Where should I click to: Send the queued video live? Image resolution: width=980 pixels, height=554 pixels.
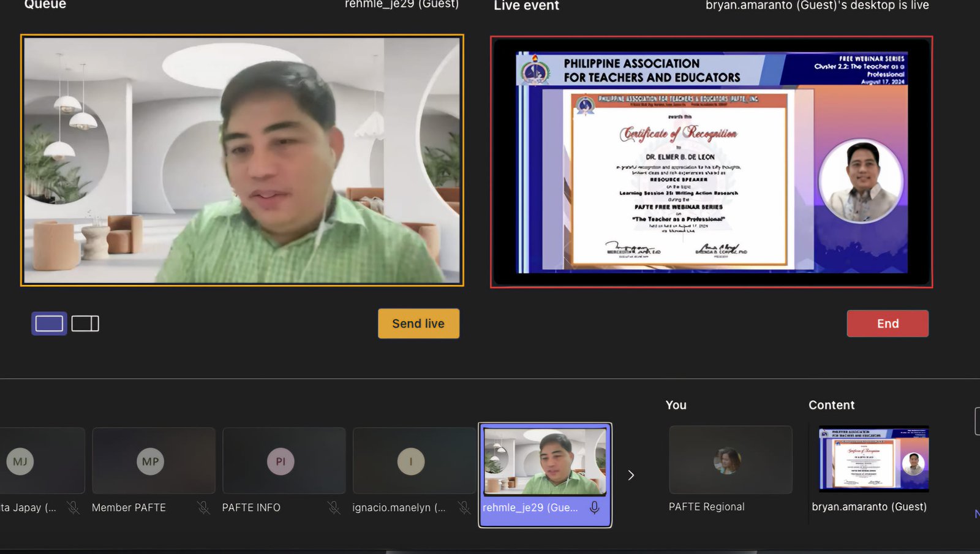tap(418, 324)
